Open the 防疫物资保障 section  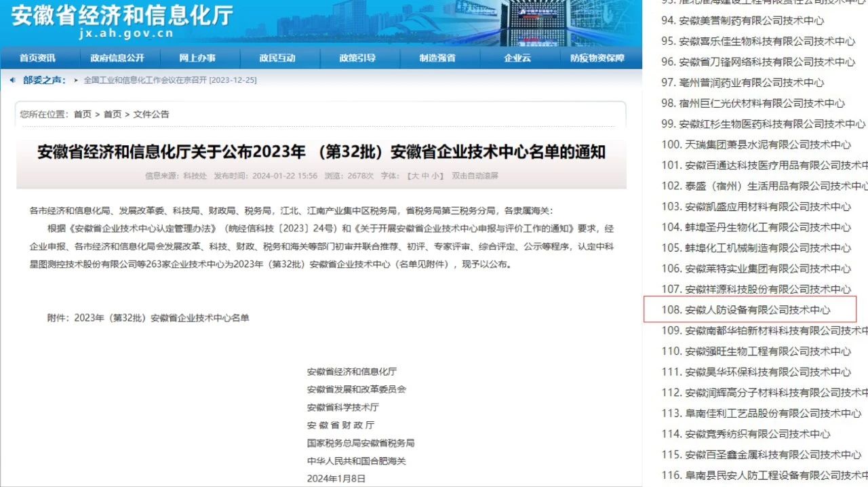598,58
